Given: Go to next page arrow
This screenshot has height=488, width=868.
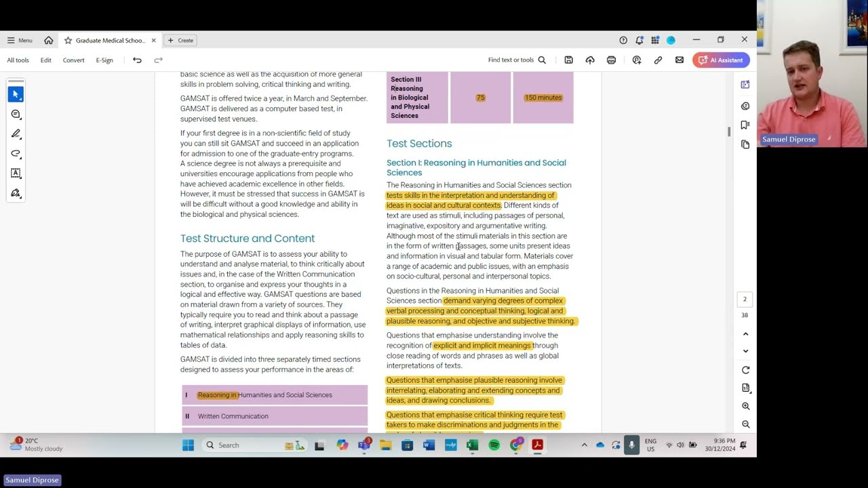Looking at the screenshot, I should tap(745, 351).
